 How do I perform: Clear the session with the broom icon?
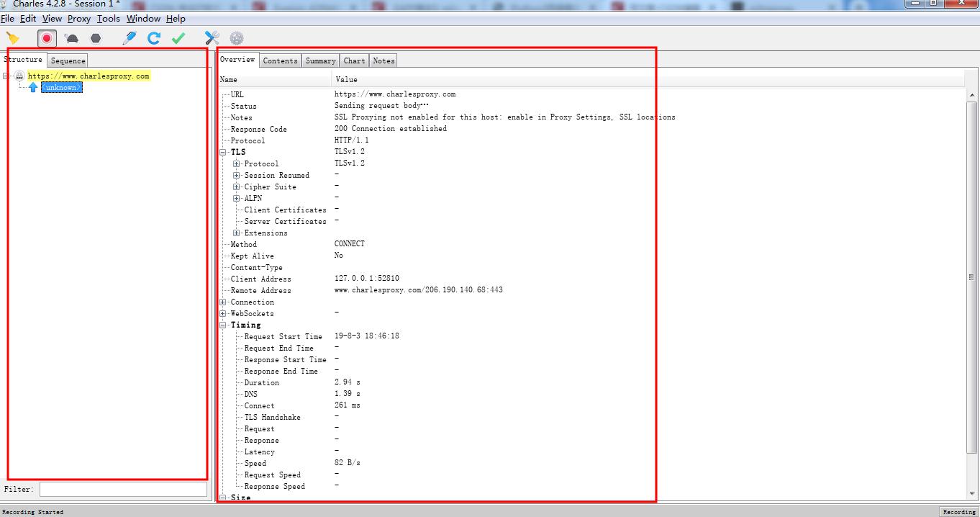(13, 37)
